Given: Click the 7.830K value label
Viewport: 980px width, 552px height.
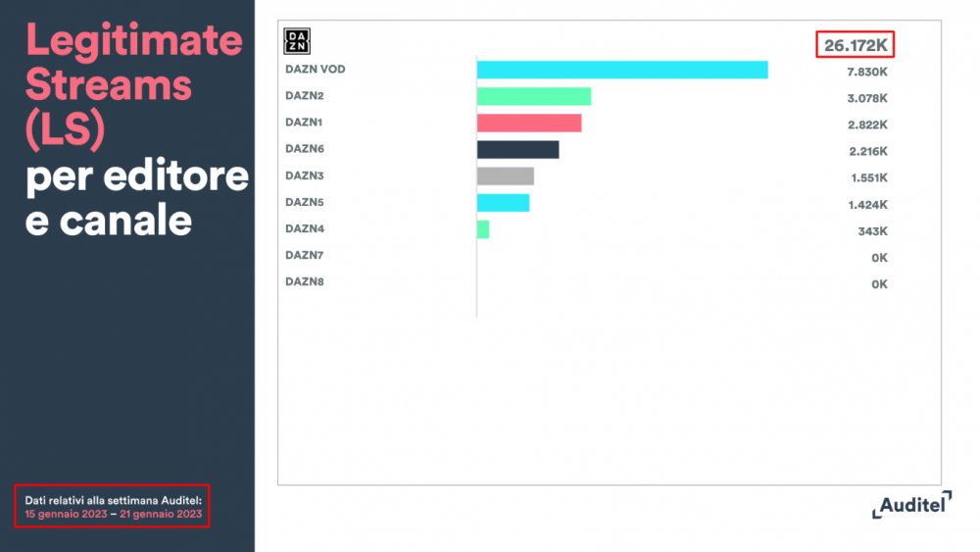Looking at the screenshot, I should click(x=867, y=72).
